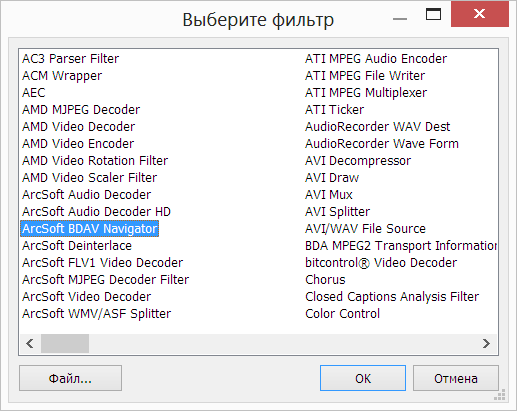This screenshot has height=411, width=517.
Task: Select AMD Video Rotation Filter
Action: click(95, 161)
